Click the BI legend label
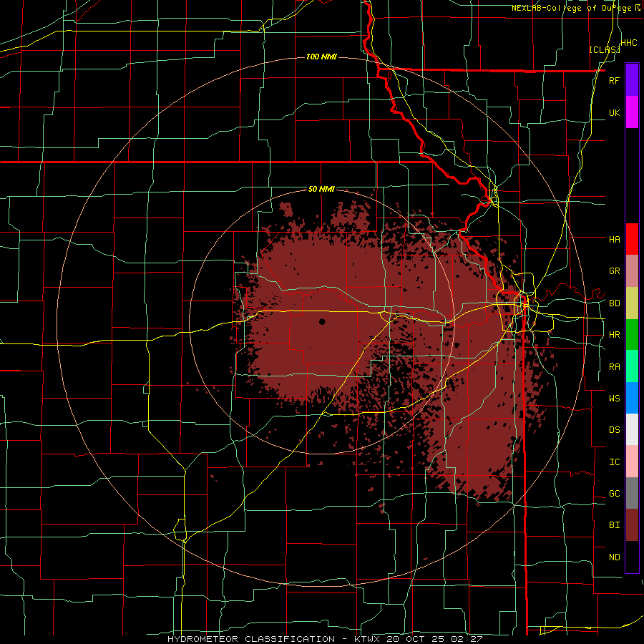This screenshot has width=644, height=644. 614,525
